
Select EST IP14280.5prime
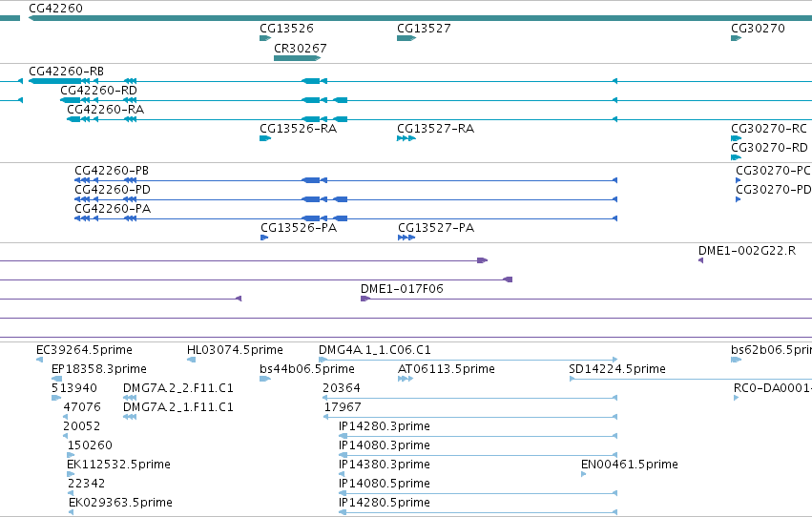pos(478,512)
